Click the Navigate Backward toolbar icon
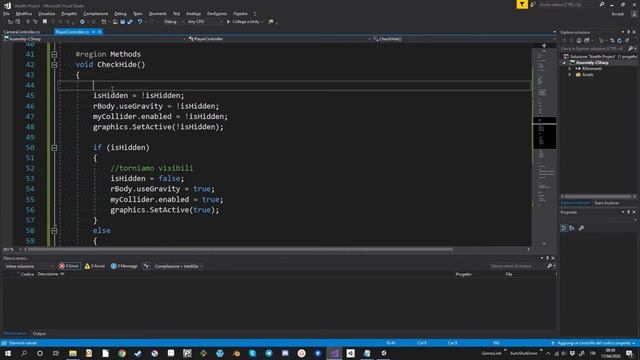Image resolution: width=640 pixels, height=360 pixels. [82, 22]
